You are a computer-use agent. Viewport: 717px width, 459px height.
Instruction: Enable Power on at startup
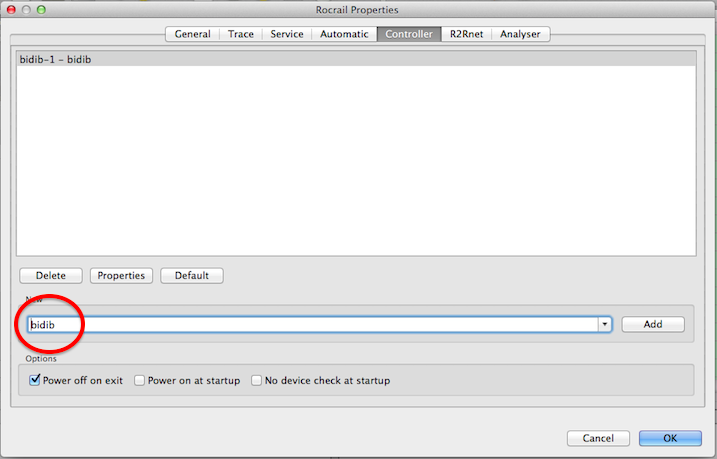click(x=140, y=380)
